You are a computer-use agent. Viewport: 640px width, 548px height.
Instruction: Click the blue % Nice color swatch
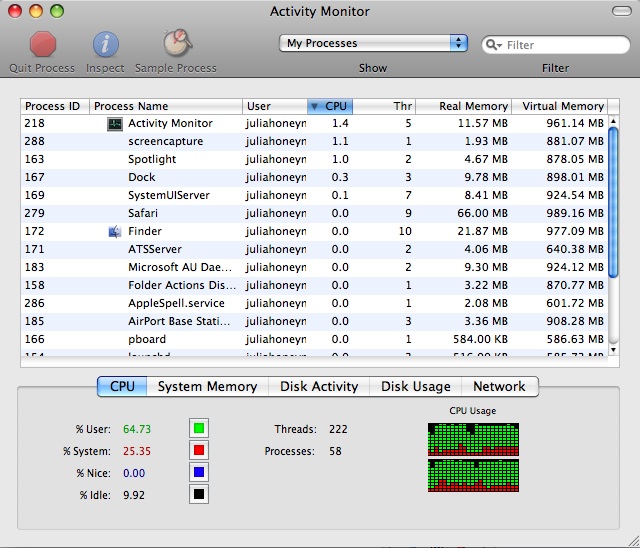click(199, 473)
